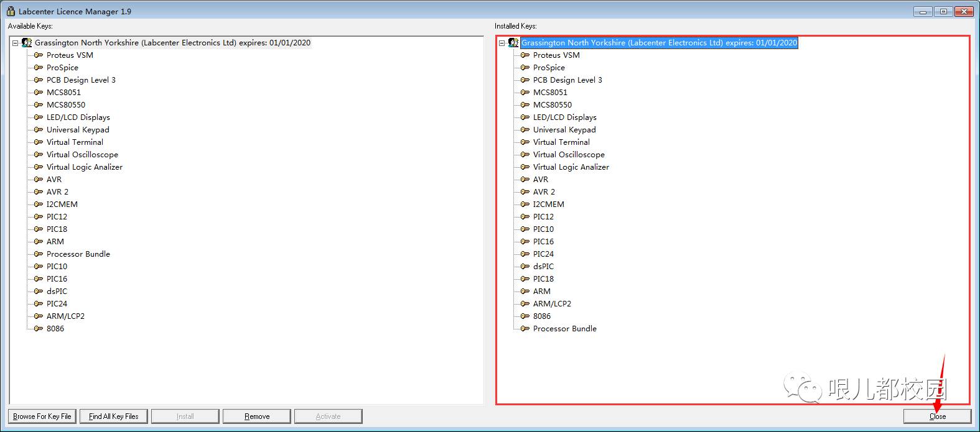980x432 pixels.
Task: Select key icon for Universal Keypad in Available Keys
Action: 39,130
